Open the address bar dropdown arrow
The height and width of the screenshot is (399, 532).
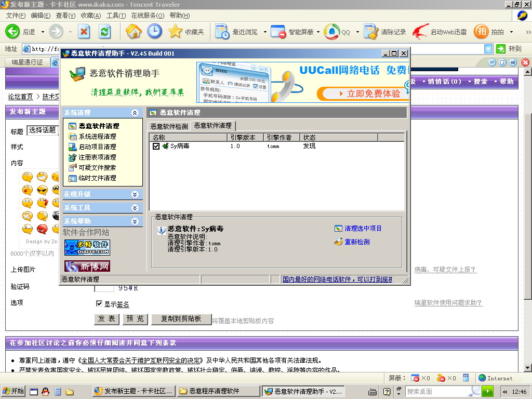coord(488,49)
